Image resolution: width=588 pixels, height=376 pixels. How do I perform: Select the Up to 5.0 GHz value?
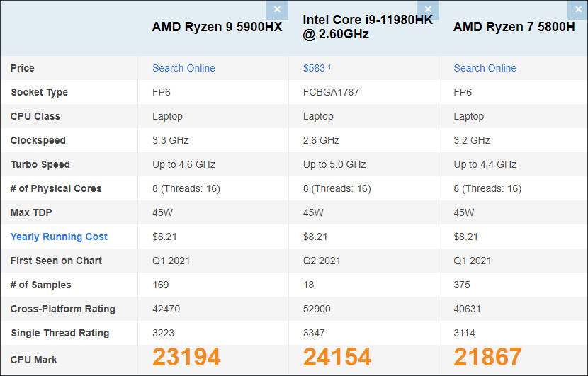[x=334, y=164]
